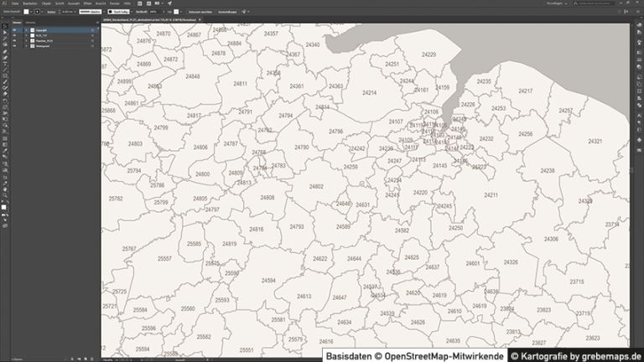
Task: Select the Rectangle tool
Action: 4,75
